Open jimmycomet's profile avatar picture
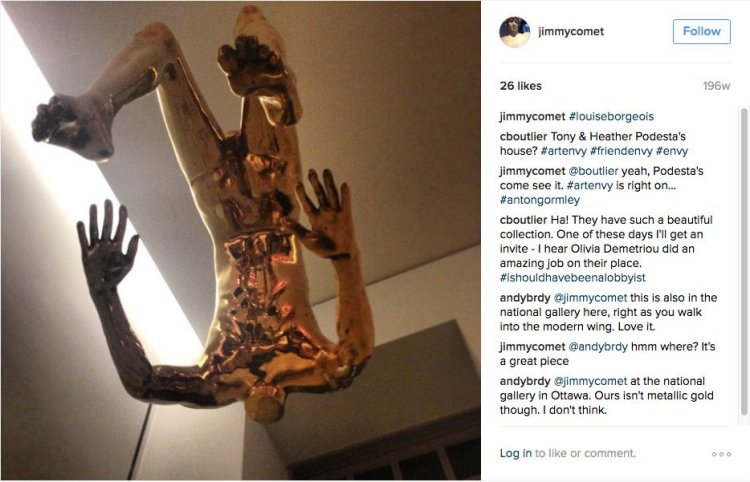 tap(515, 32)
